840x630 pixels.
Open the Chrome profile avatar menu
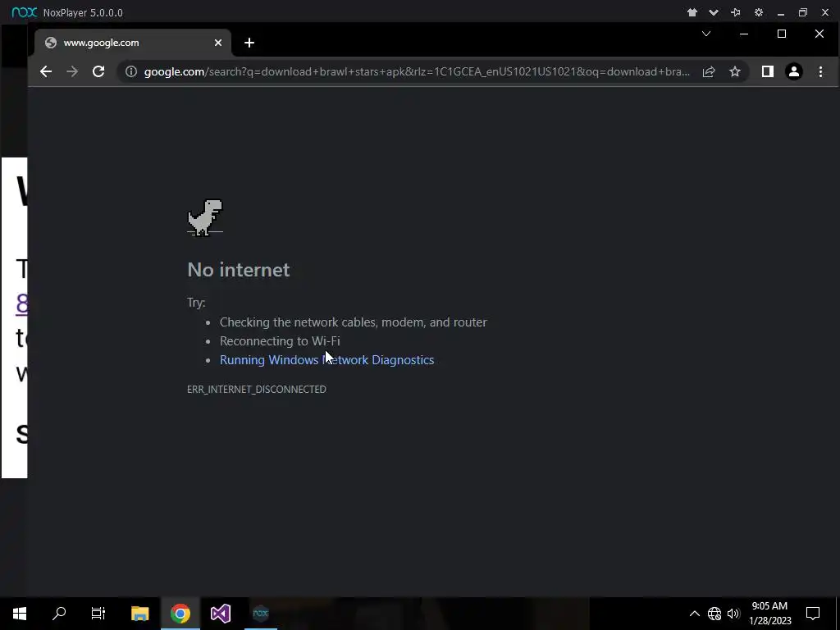(794, 72)
